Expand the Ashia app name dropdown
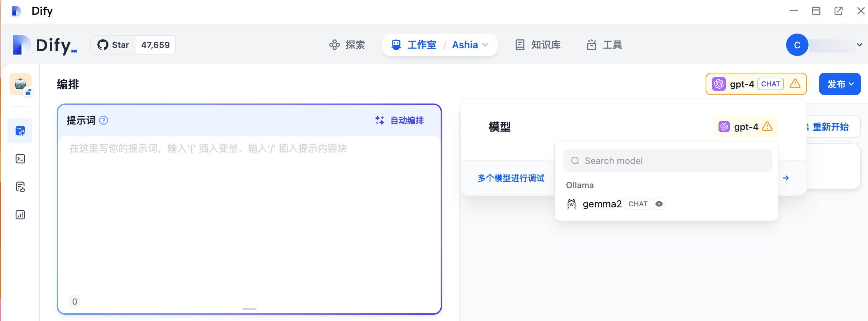The image size is (868, 321). click(x=470, y=45)
